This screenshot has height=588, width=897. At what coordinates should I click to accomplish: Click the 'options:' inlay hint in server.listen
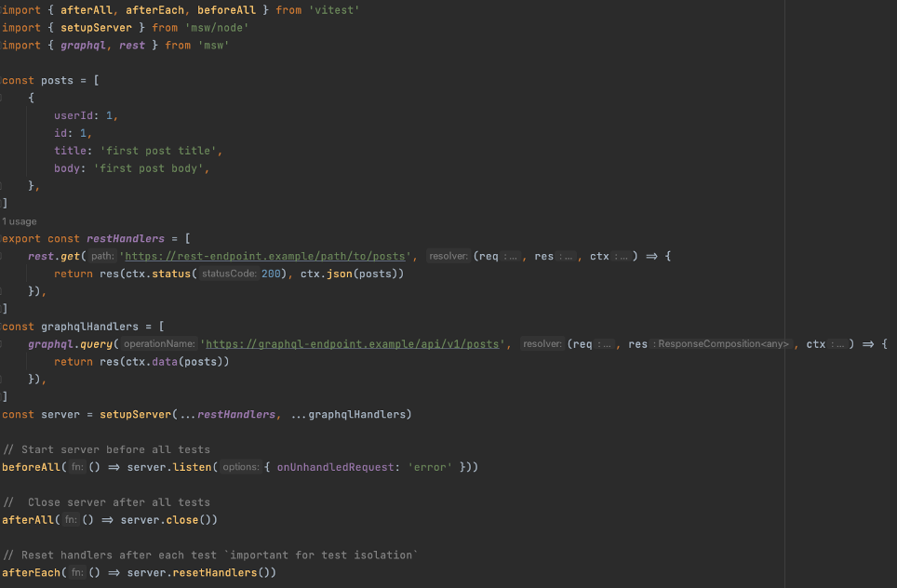coord(241,467)
